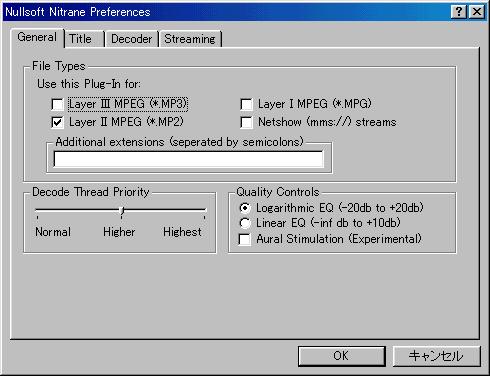The height and width of the screenshot is (376, 490).
Task: Tick Aural Stimulation (Experimental) checkbox
Action: click(245, 239)
